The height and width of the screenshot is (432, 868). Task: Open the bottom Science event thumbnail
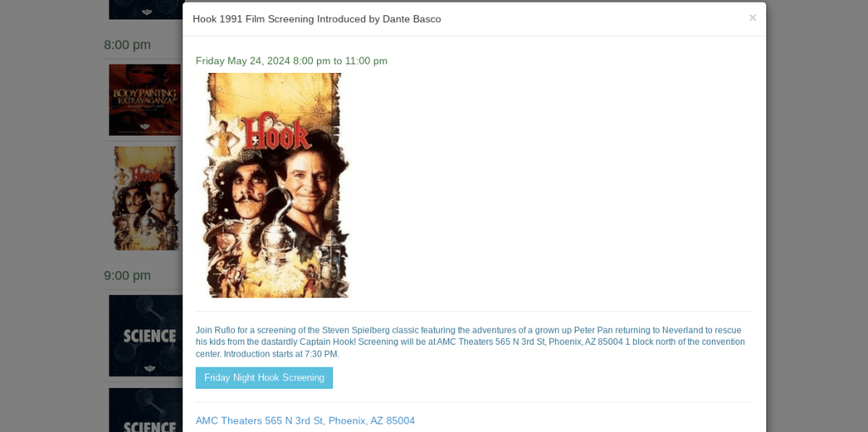click(x=145, y=410)
